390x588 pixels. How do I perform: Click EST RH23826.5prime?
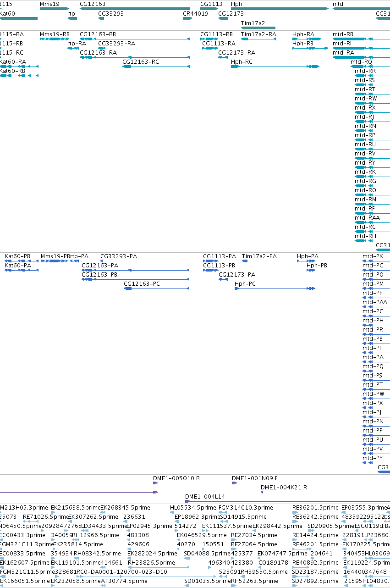tap(150, 563)
